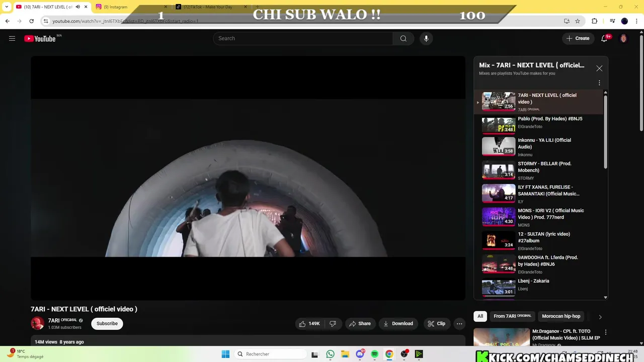
Task: Open options for Mr.Draganov CPL video
Action: [606, 332]
